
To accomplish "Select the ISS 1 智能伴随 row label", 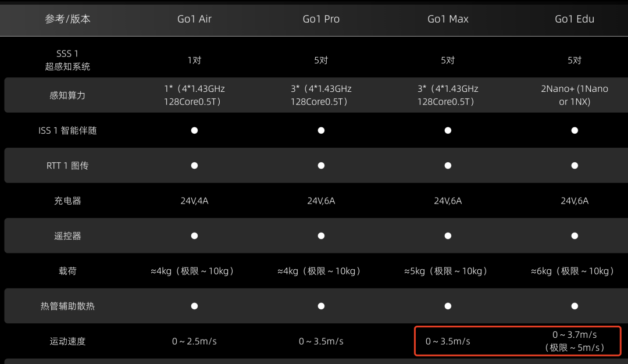I will pos(67,131).
